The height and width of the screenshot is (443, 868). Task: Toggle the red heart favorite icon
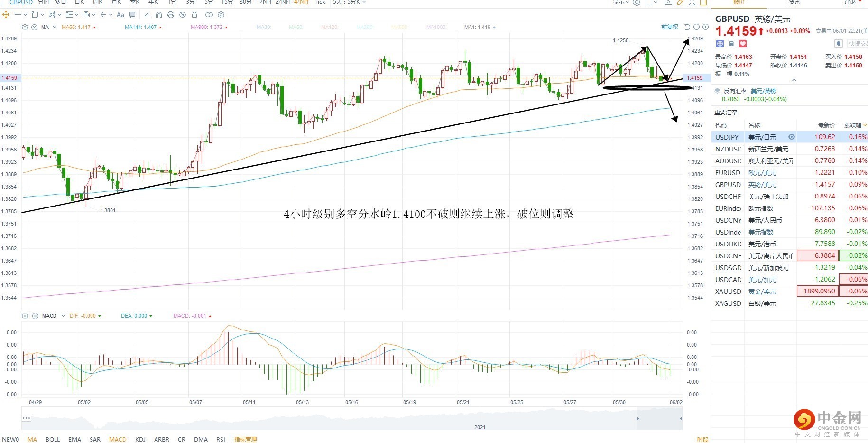pos(743,44)
